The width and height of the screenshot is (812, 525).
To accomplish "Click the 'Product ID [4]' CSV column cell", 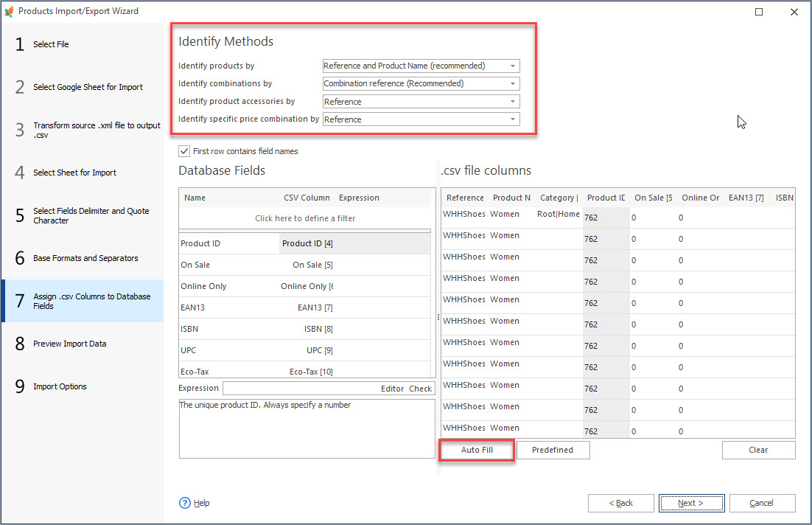I will pyautogui.click(x=307, y=243).
